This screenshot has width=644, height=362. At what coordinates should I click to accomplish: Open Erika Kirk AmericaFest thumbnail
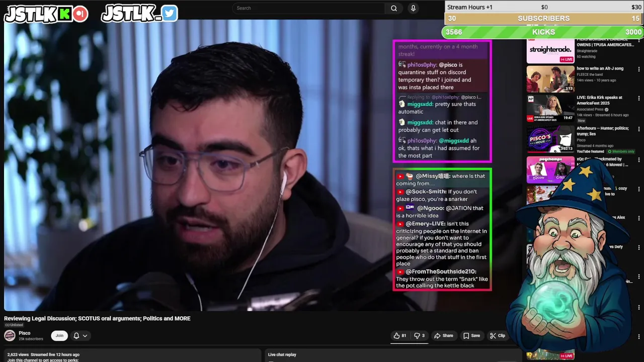550,109
